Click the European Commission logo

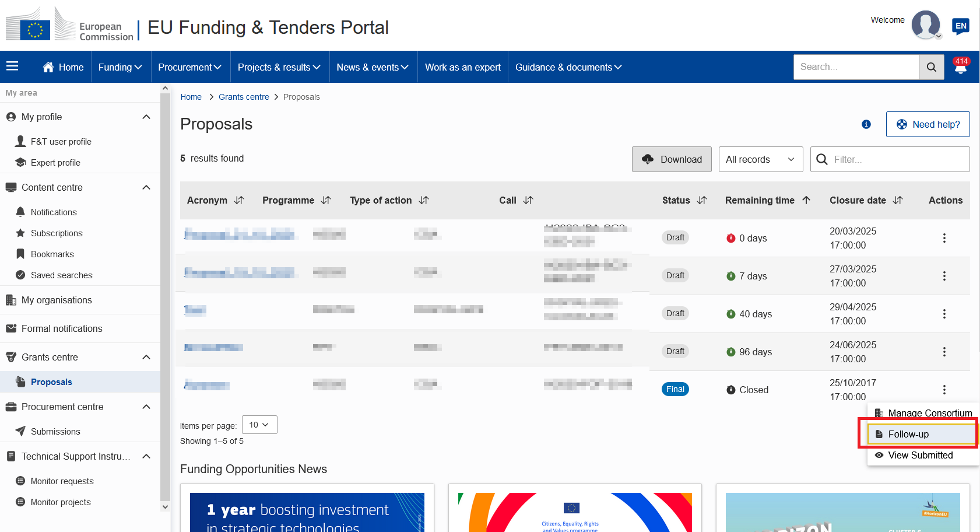70,24
